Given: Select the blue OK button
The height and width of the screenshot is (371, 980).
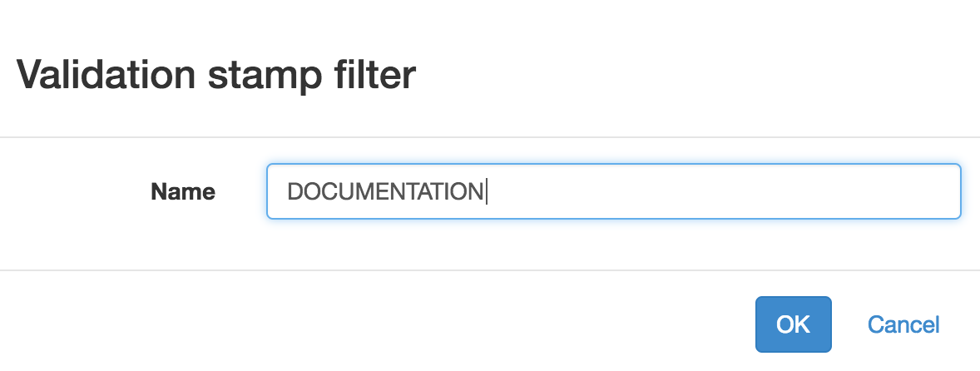Looking at the screenshot, I should pos(793,324).
